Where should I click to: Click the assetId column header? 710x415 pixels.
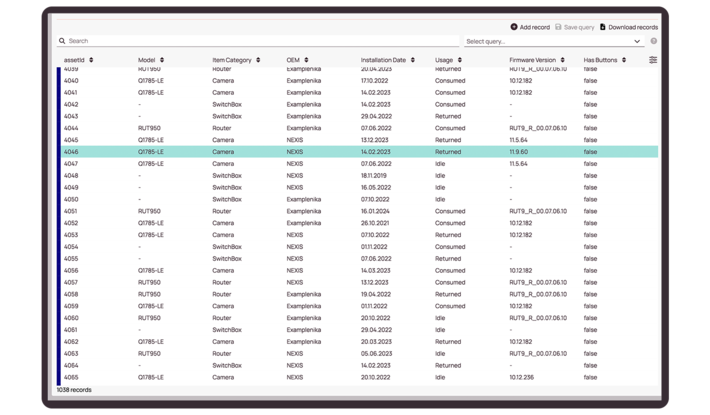pyautogui.click(x=74, y=60)
